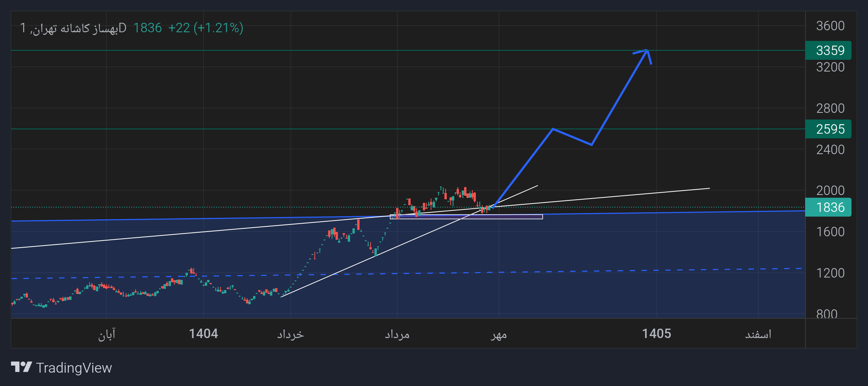This screenshot has width=868, height=386.
Task: Select the dashed blue horizontal line
Action: coord(407,274)
